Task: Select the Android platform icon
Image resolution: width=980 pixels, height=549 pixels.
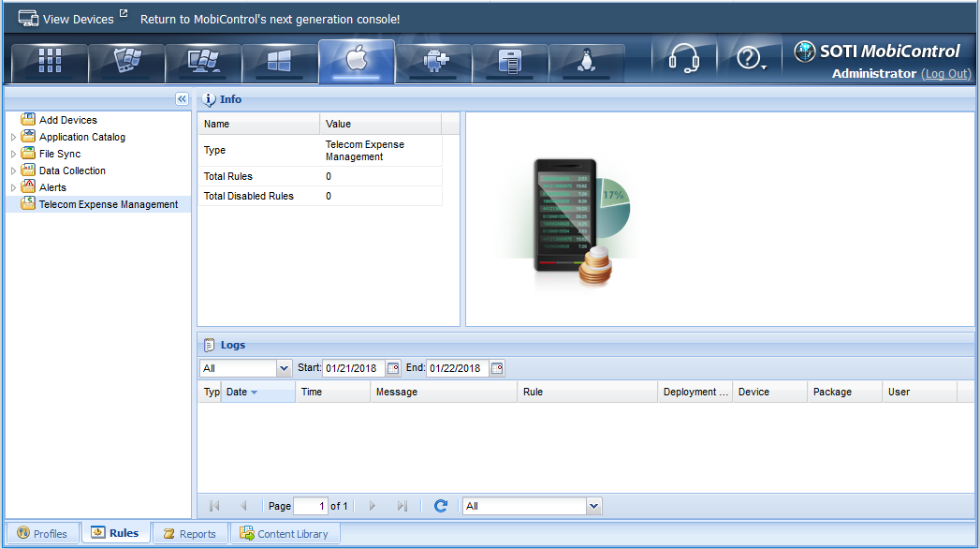Action: pos(433,62)
